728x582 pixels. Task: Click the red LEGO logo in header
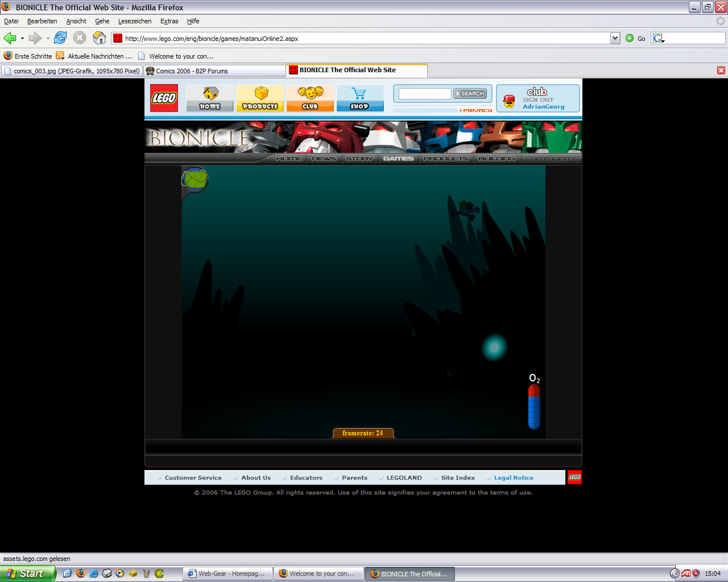[x=164, y=98]
